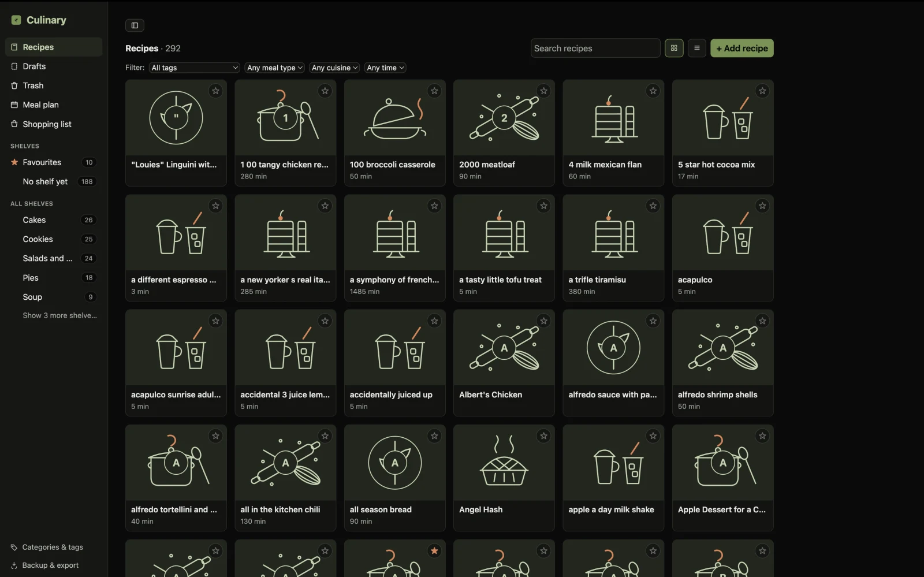Image resolution: width=924 pixels, height=577 pixels.
Task: Open the Cookies shelf
Action: (54, 239)
